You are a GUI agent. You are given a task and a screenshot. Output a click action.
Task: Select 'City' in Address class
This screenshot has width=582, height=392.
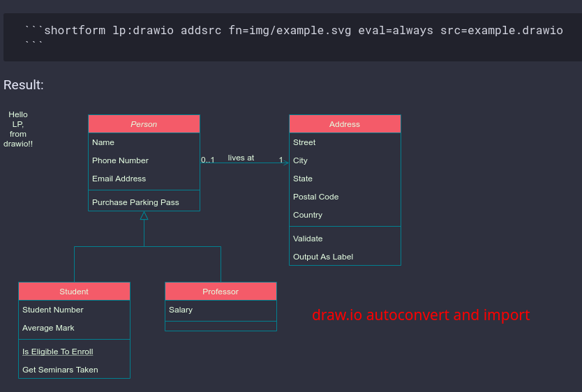click(300, 160)
